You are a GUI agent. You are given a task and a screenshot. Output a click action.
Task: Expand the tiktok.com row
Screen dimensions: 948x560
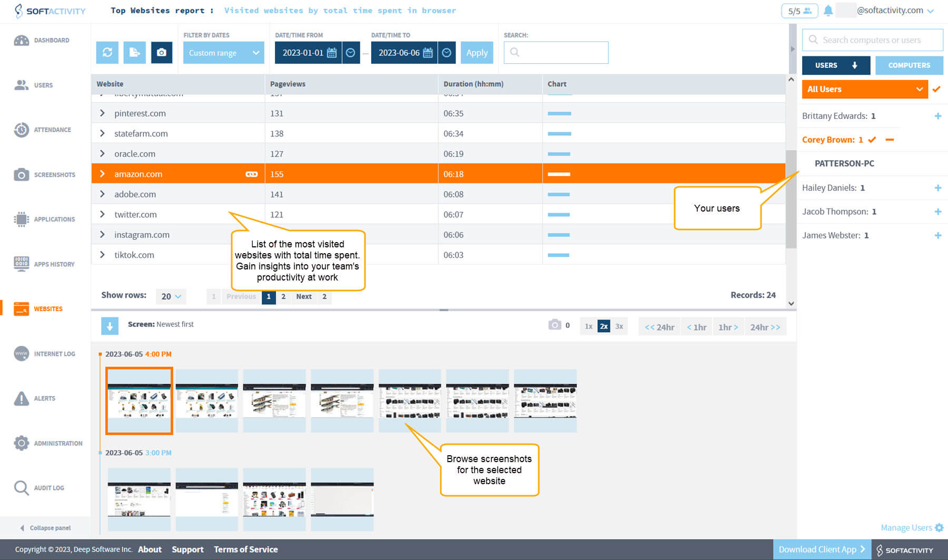pos(102,255)
